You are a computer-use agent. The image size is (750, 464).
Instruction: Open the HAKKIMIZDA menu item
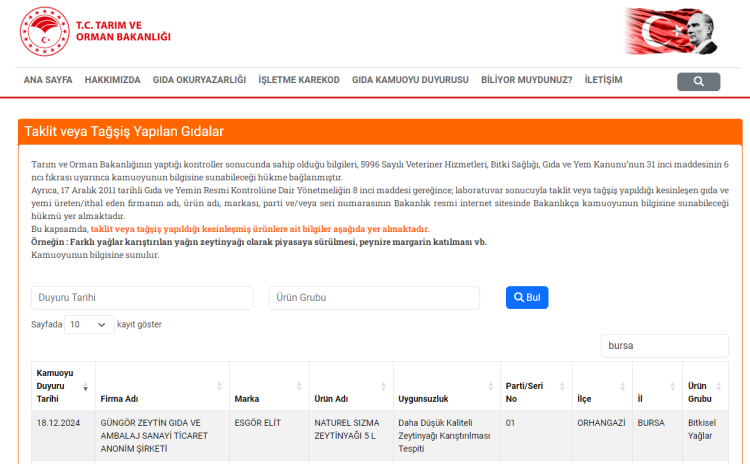[x=112, y=80]
